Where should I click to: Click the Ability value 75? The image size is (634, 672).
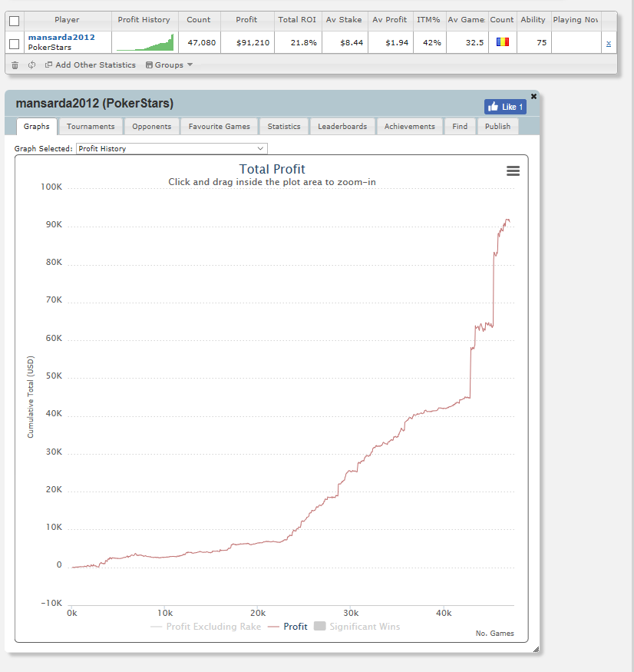pos(541,43)
